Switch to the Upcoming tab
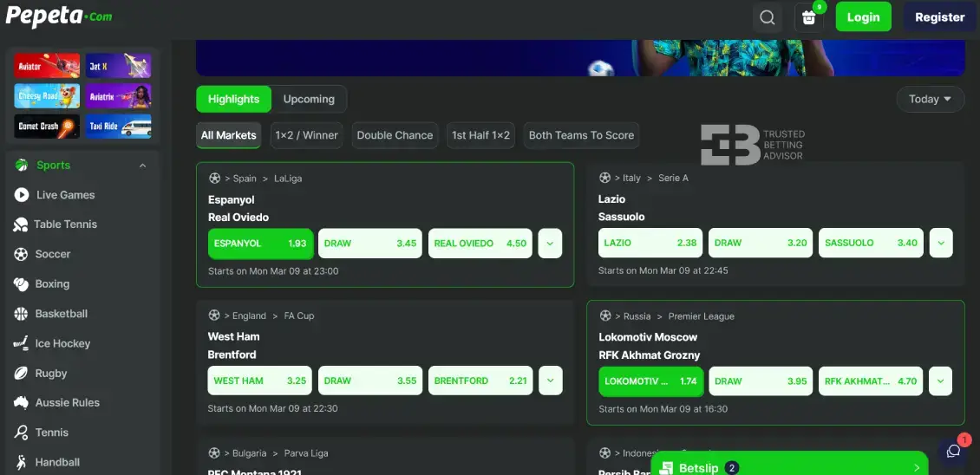This screenshot has height=475, width=980. coord(309,99)
